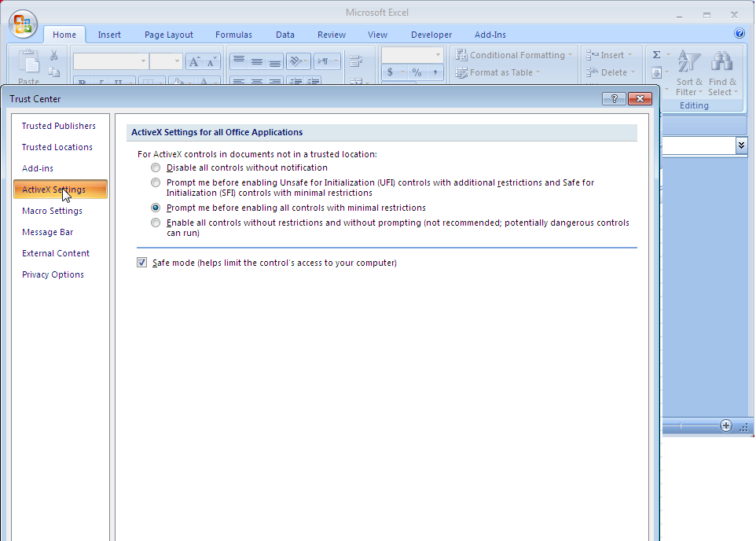756x541 pixels.
Task: Click the Cut scissors icon
Action: click(x=53, y=56)
